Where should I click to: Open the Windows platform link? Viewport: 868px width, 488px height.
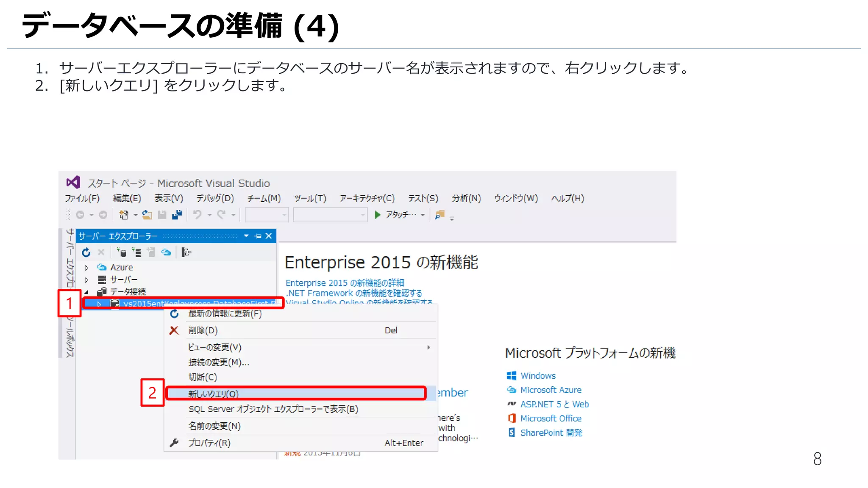click(538, 376)
